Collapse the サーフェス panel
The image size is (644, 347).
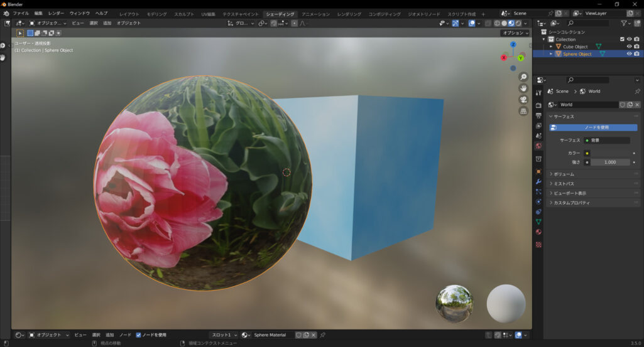pos(594,117)
